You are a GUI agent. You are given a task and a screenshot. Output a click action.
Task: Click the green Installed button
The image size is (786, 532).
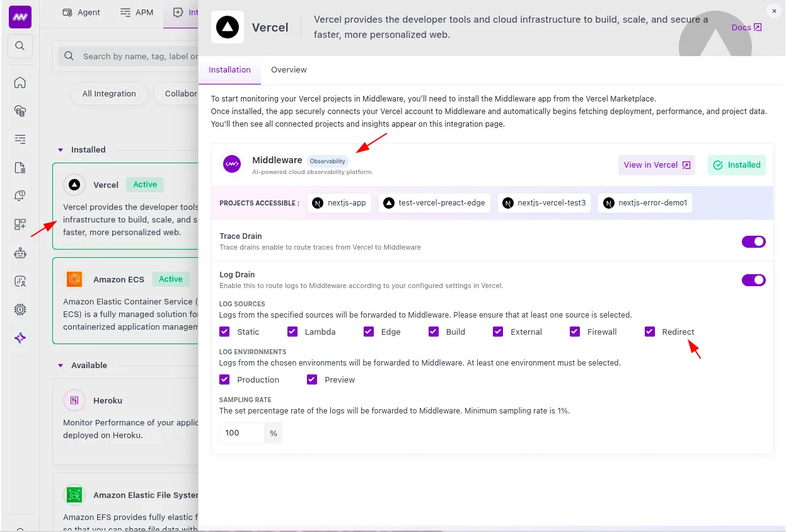[737, 165]
